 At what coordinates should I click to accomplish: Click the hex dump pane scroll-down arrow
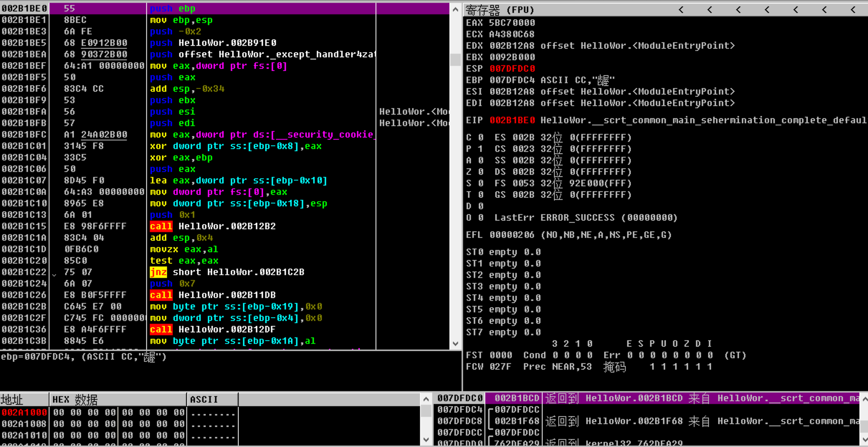(x=426, y=439)
